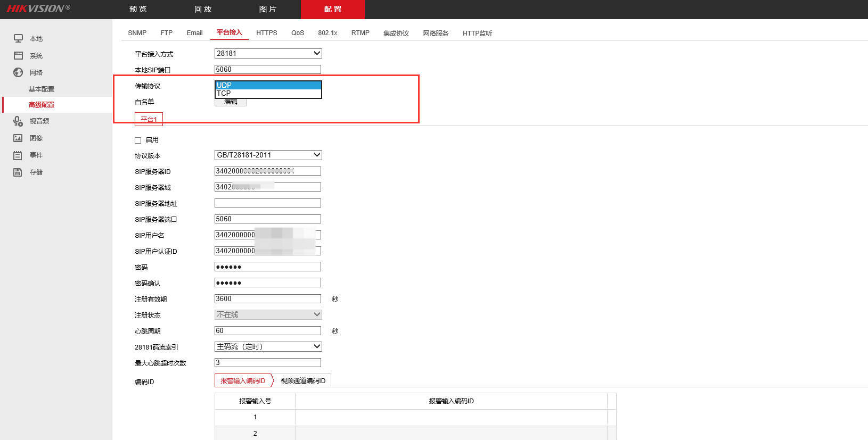Screen dimensions: 868x440
Task: Choose TCP in the 传输协议 list
Action: pos(268,94)
